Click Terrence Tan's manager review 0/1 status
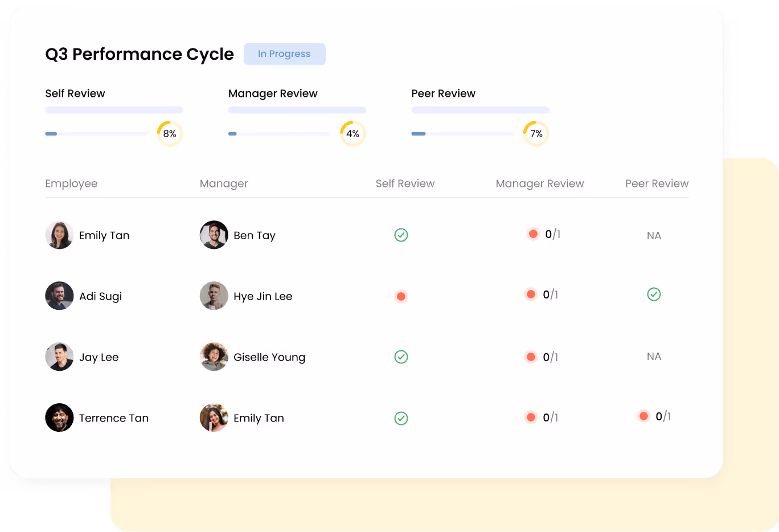Viewport: 779px width, 532px height. (542, 418)
